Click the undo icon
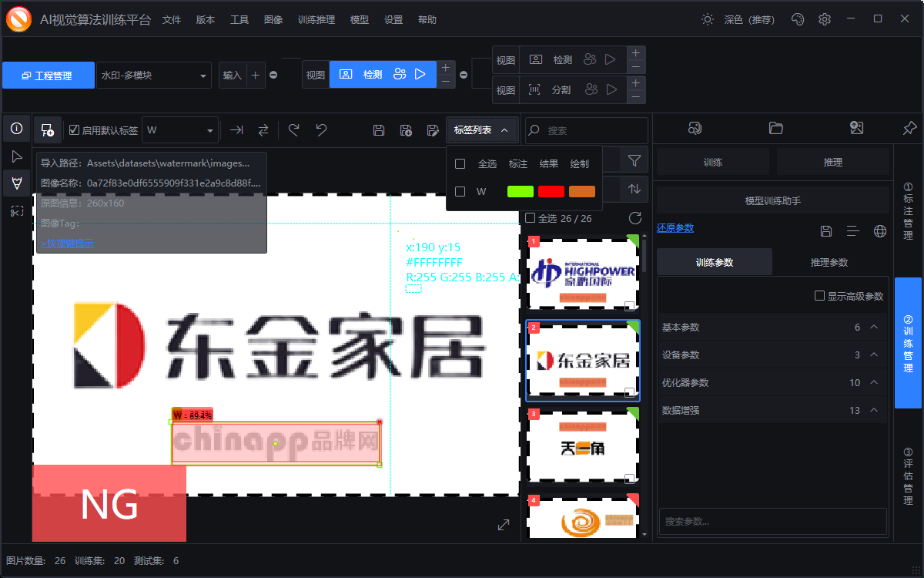This screenshot has width=924, height=578. (321, 130)
